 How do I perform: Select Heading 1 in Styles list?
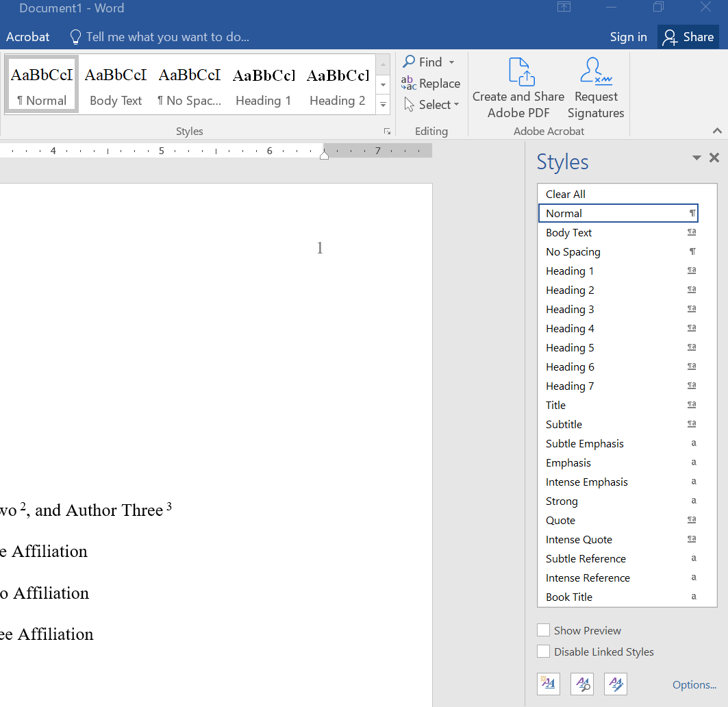pyautogui.click(x=618, y=271)
